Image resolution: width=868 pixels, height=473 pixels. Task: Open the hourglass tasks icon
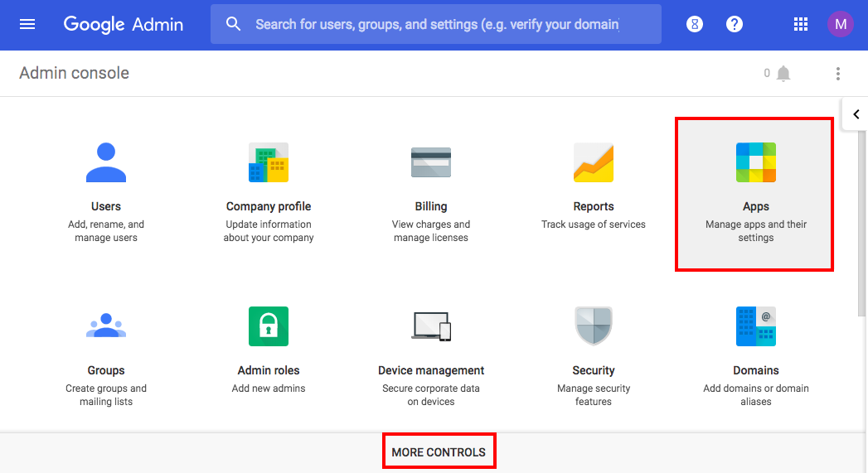point(694,24)
